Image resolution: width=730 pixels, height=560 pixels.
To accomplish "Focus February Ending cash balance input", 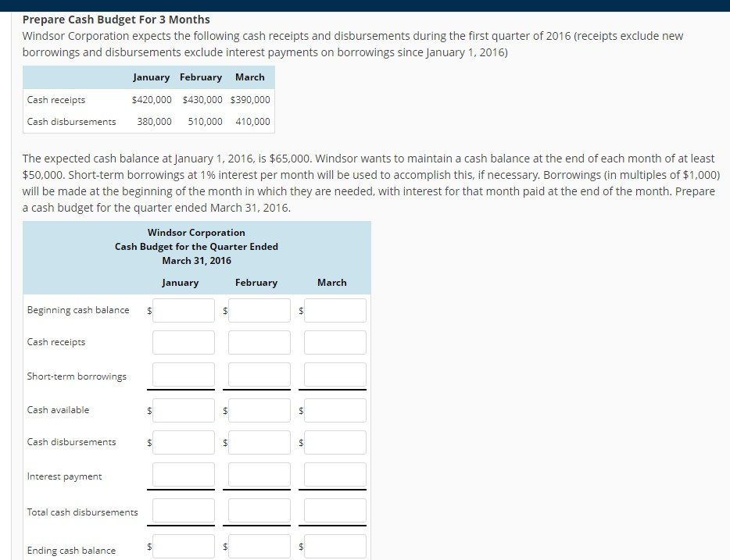I will (259, 546).
